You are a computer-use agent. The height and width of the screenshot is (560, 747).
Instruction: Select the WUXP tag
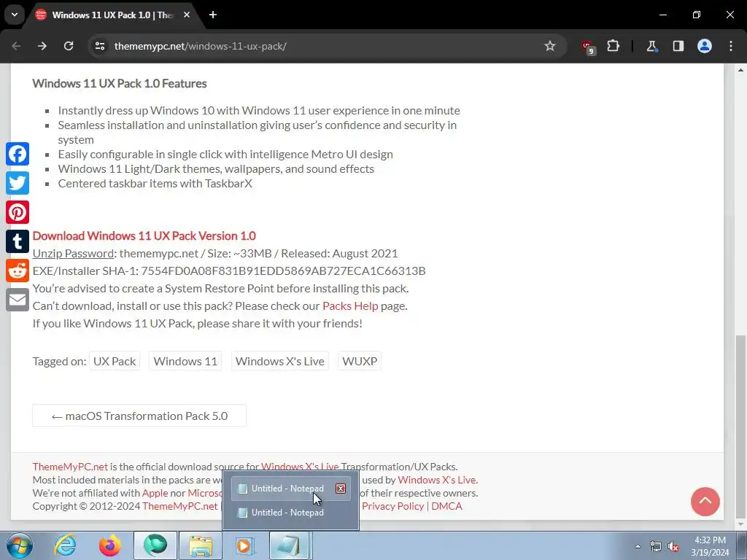click(x=360, y=361)
